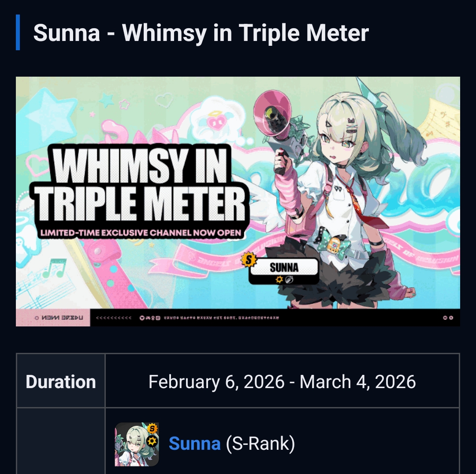The width and height of the screenshot is (476, 474).
Task: Click the S-Rank badge on Sunna's portrait
Action: pyautogui.click(x=152, y=428)
